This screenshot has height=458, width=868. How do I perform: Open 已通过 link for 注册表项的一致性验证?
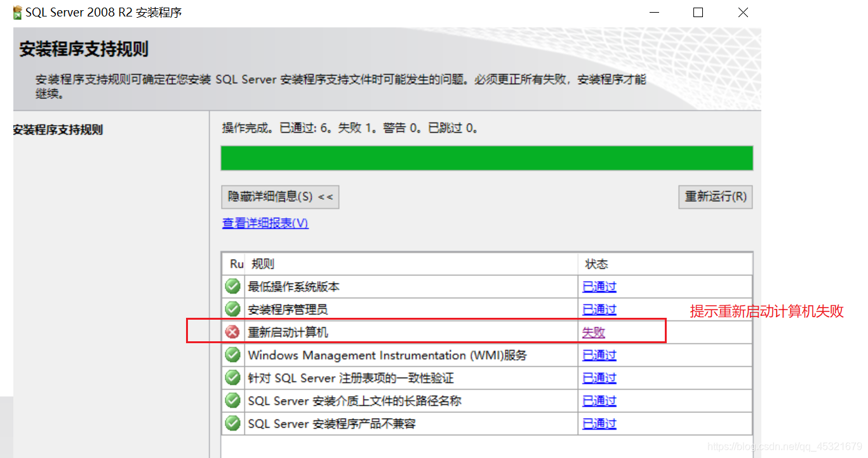[x=599, y=378]
